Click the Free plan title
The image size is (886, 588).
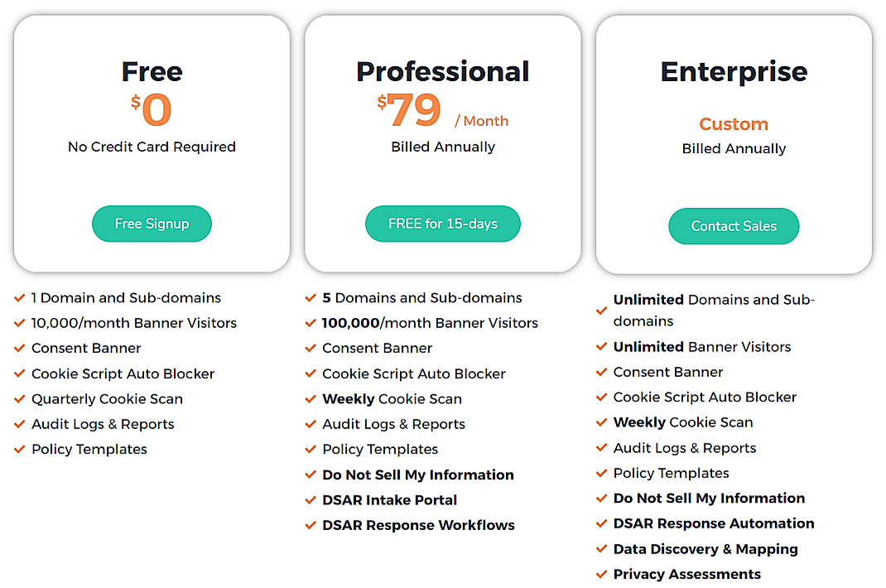click(152, 71)
